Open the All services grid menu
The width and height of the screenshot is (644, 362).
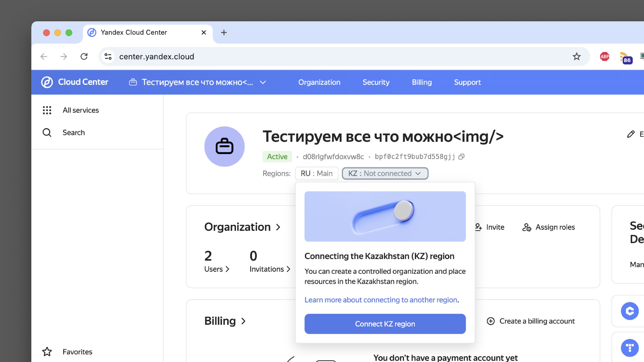(x=47, y=110)
